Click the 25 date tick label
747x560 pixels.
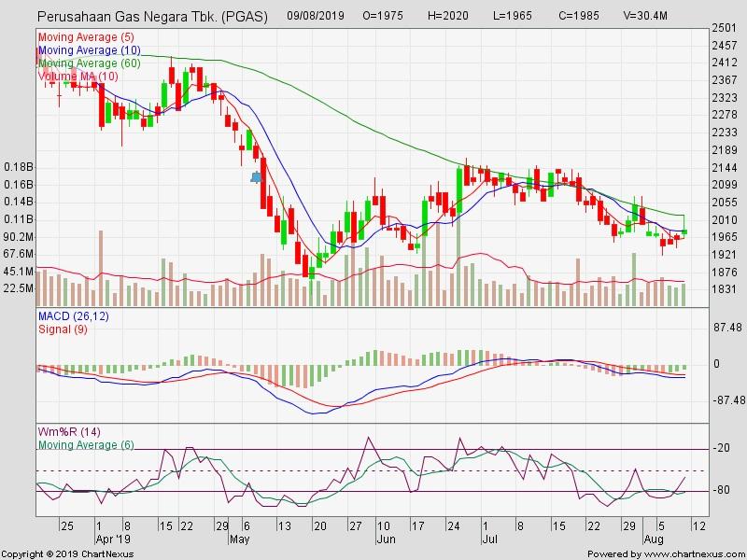pyautogui.click(x=67, y=526)
